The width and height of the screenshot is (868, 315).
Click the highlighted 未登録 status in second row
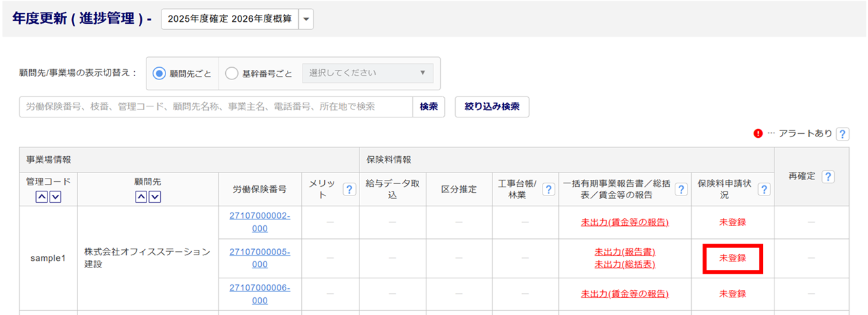pos(732,258)
